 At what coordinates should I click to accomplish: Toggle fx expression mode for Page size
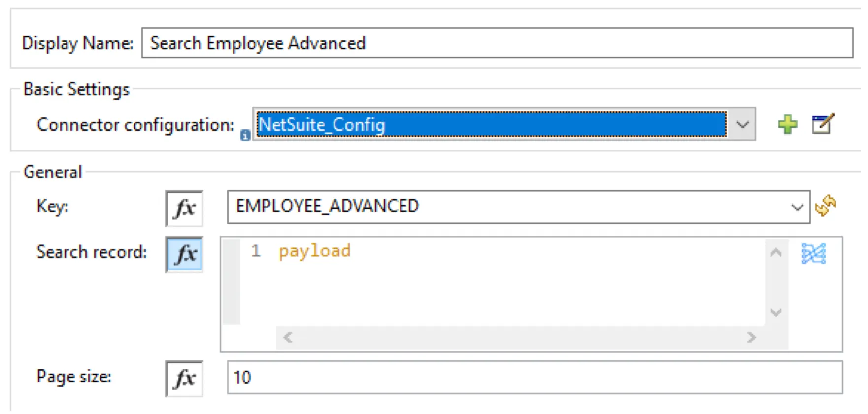pos(184,379)
